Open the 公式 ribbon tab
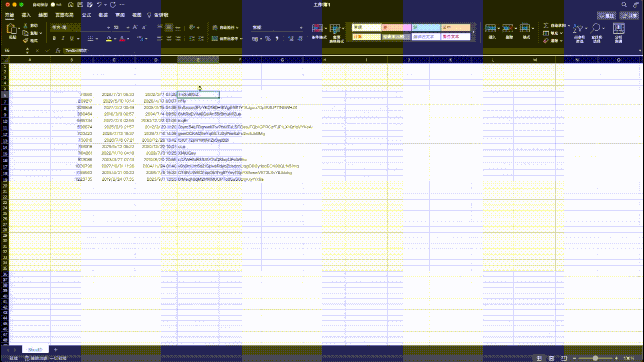 (86, 15)
